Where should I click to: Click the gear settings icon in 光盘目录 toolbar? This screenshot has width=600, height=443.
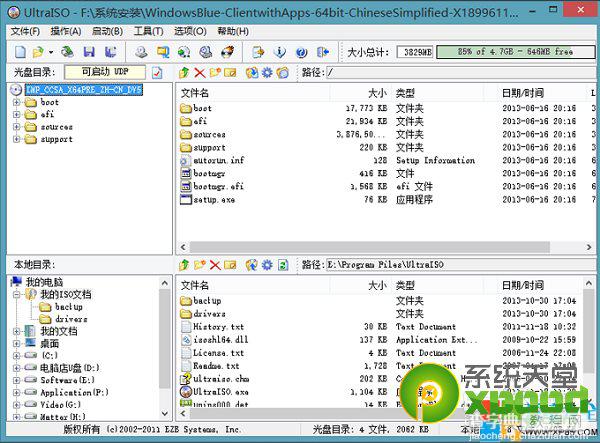pos(267,72)
